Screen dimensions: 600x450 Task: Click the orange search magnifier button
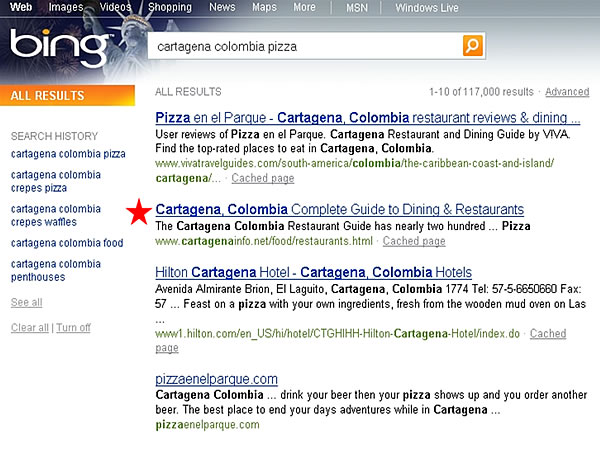click(472, 46)
